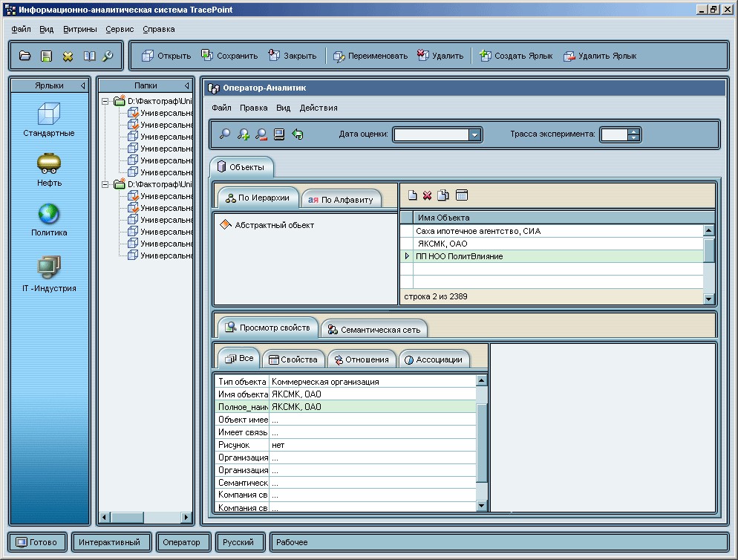Click the Трасса эксперимента spinner arrows

click(x=634, y=135)
